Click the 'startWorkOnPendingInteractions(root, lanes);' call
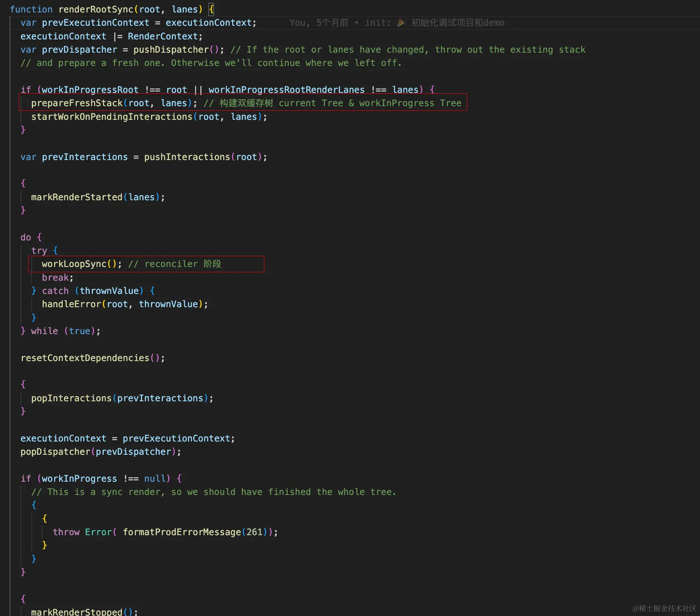This screenshot has width=700, height=616. tap(149, 117)
